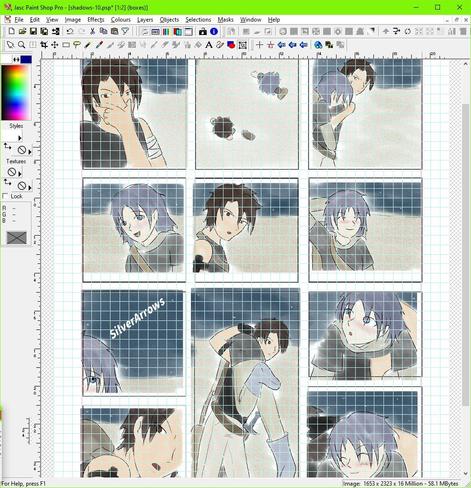The image size is (471, 488).
Task: Select the Preset Shapes tool with red shape
Action: [x=231, y=45]
